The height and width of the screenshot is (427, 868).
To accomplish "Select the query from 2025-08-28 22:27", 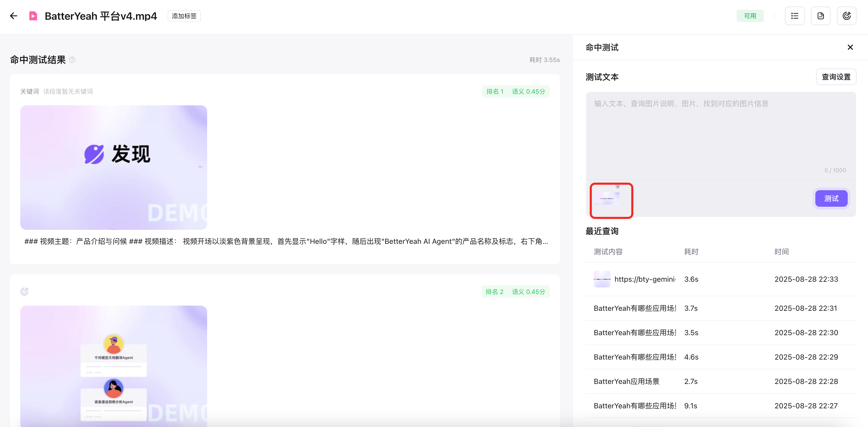I will (x=721, y=406).
